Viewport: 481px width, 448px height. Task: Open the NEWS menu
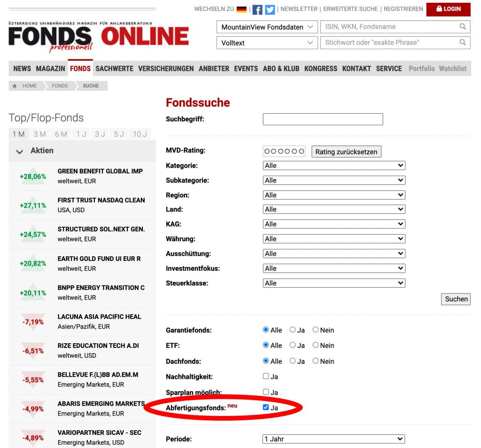coord(22,69)
